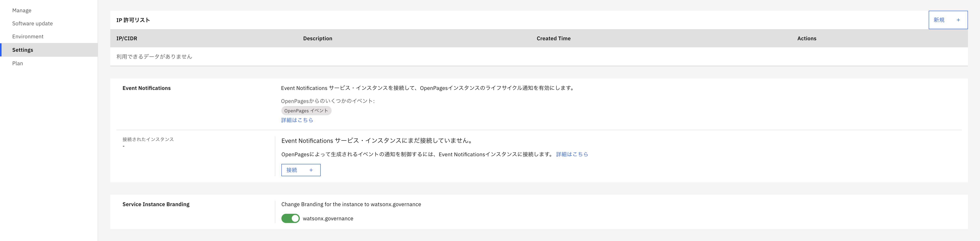Click the 新規 button label
Viewport: 980px width, 241px height.
(x=938, y=20)
